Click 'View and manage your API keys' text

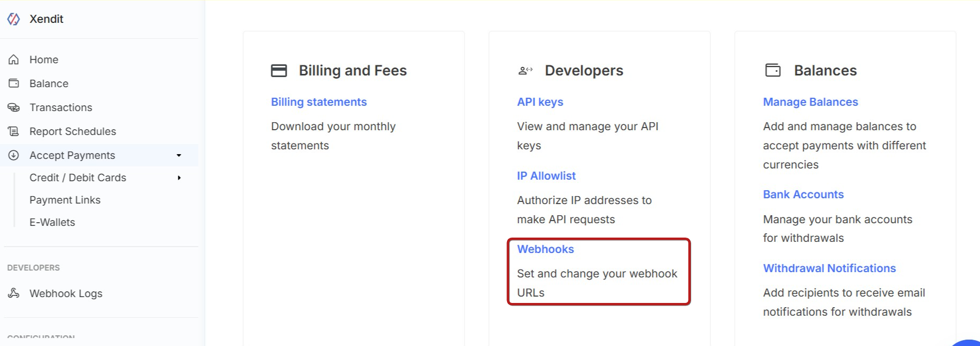[x=588, y=136]
